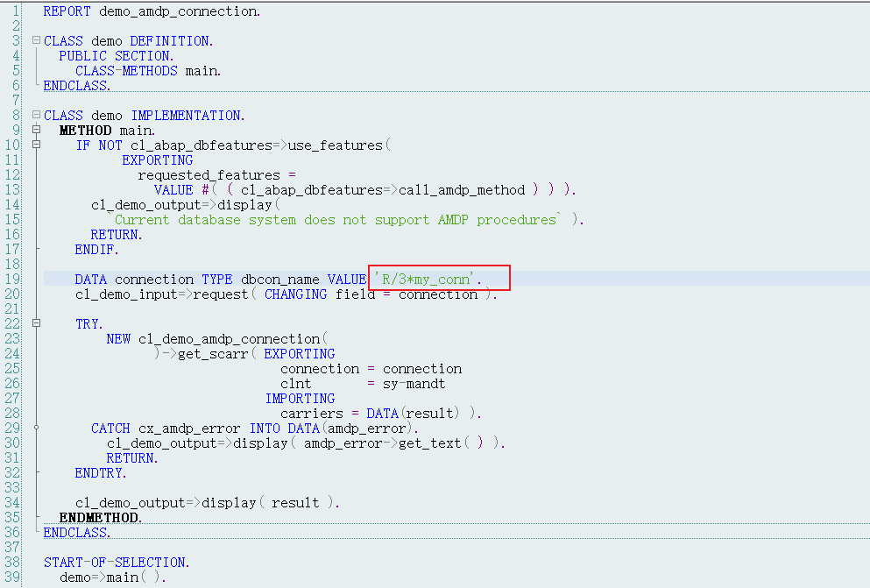Click 'NEW' keyword on line 23
The height and width of the screenshot is (588, 870).
(119, 339)
